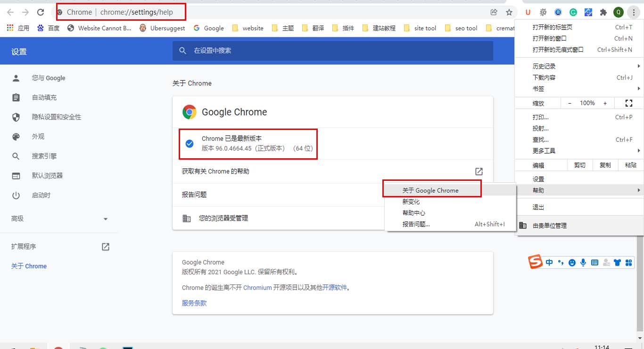Reload the page with the refresh icon
Image resolution: width=644 pixels, height=349 pixels.
point(41,12)
